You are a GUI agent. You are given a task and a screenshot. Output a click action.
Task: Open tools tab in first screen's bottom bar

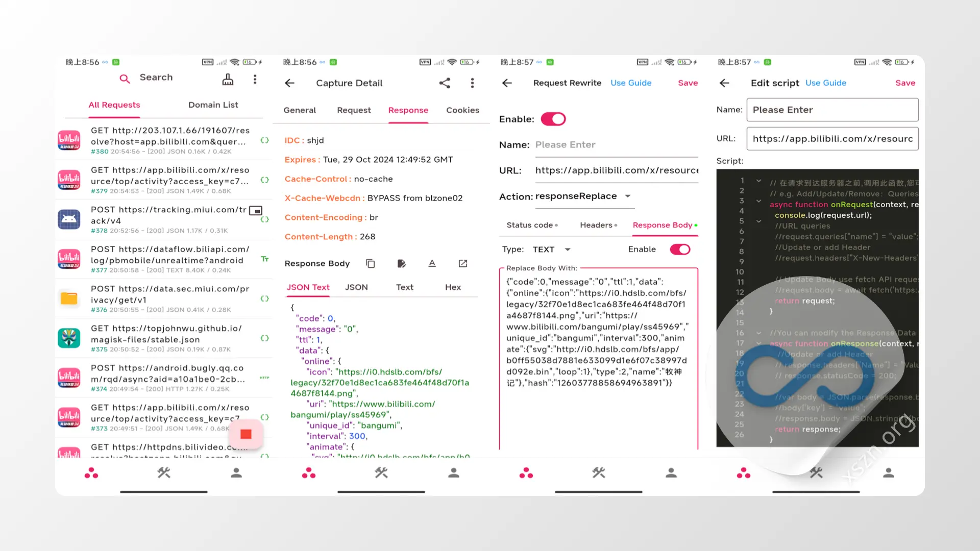[164, 473]
